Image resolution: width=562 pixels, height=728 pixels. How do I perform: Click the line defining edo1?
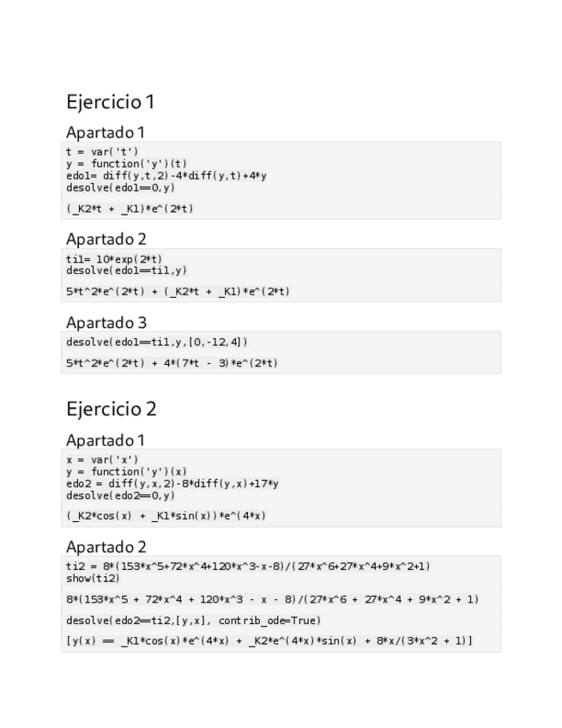(x=166, y=175)
